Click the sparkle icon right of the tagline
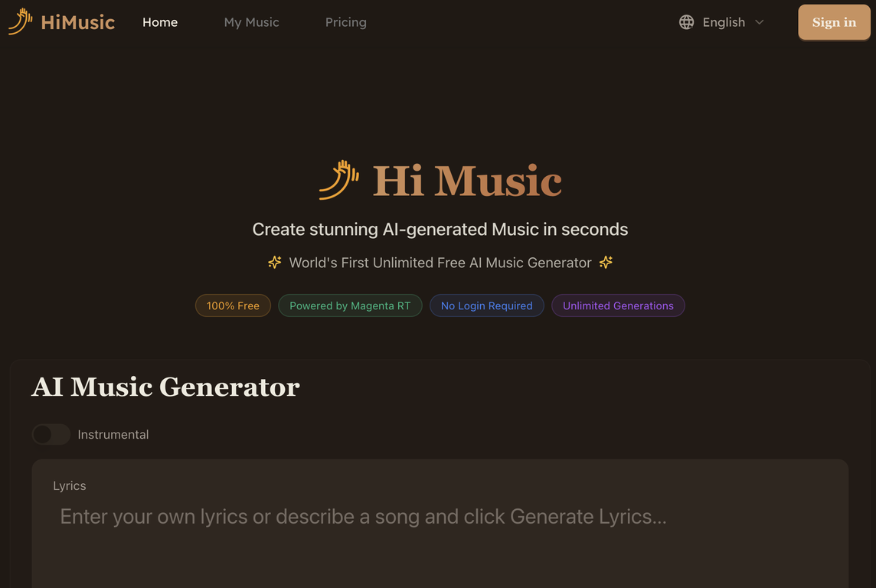Screen dimensions: 876x588 point(606,262)
